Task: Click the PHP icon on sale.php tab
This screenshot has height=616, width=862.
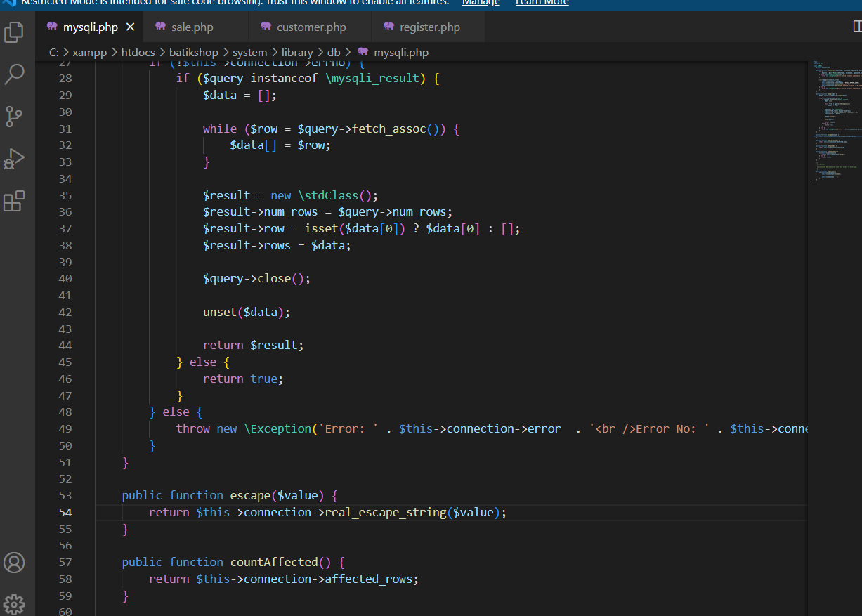Action: tap(160, 27)
